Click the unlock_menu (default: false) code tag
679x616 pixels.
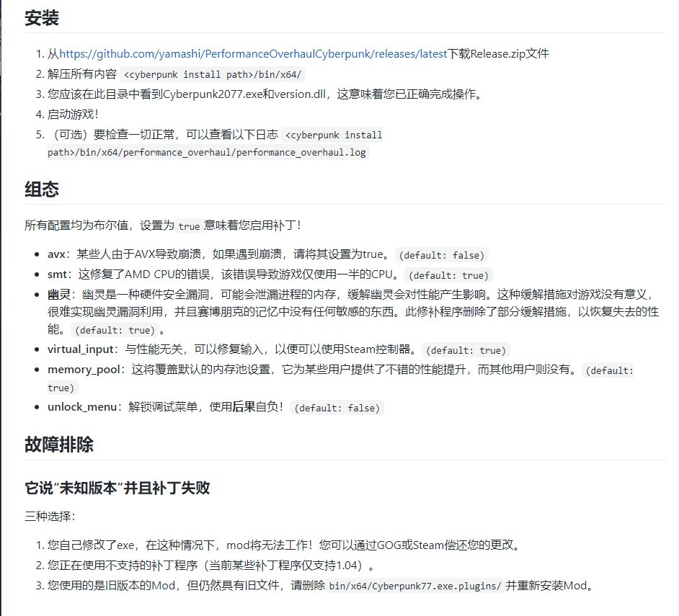(337, 408)
